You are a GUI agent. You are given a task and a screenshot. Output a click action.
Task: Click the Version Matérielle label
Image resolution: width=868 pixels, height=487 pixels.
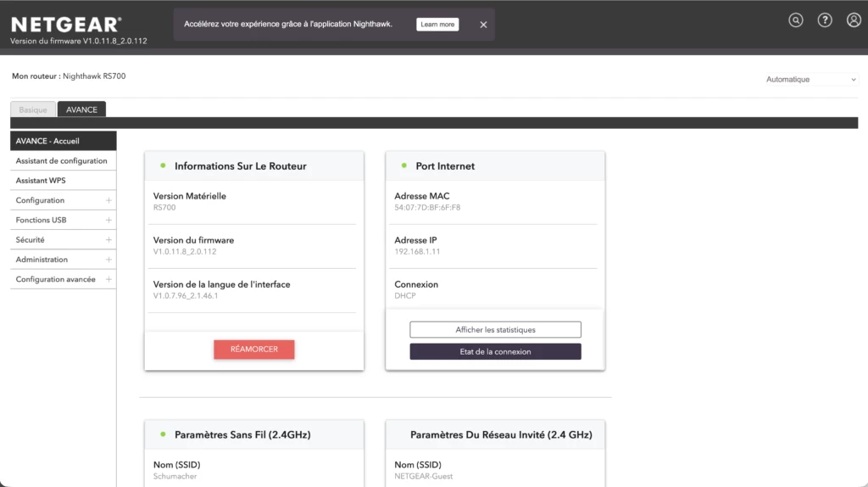(x=189, y=196)
